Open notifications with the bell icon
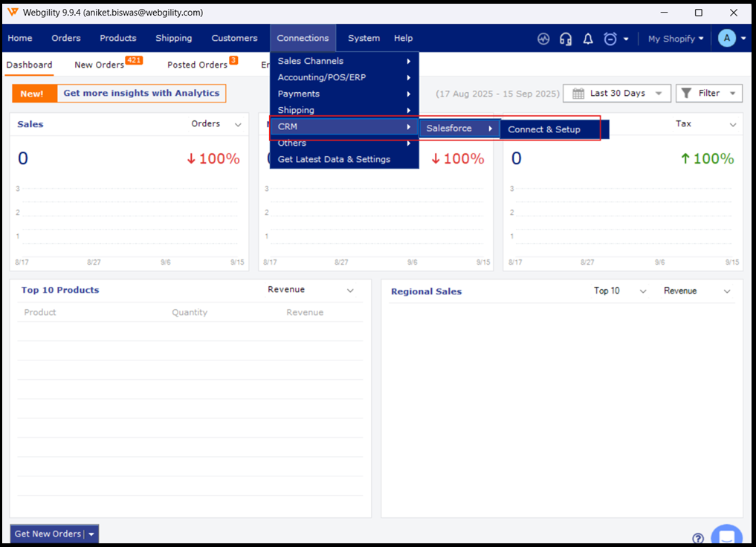Viewport: 756px width, 547px height. click(x=588, y=39)
